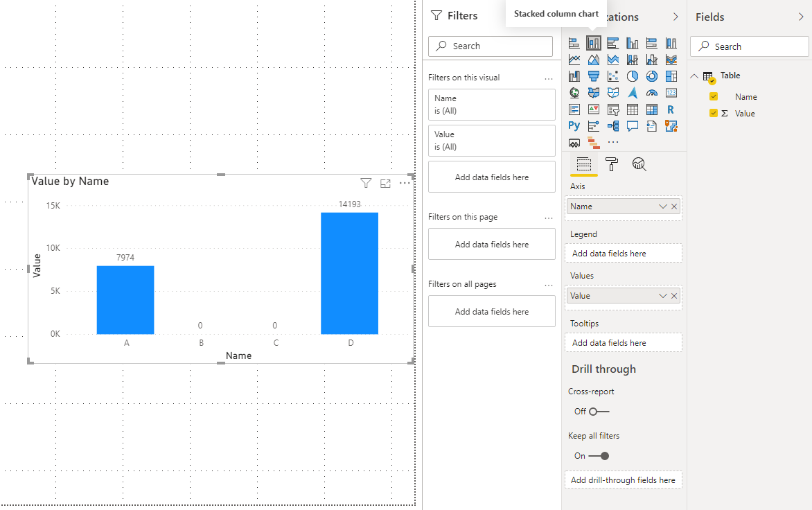Insert the Matrix visual

tap(652, 109)
